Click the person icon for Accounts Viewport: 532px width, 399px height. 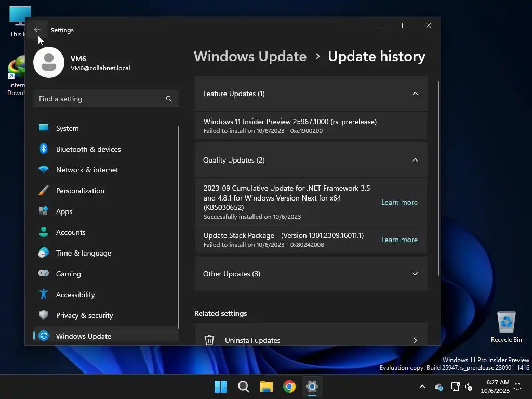44,232
